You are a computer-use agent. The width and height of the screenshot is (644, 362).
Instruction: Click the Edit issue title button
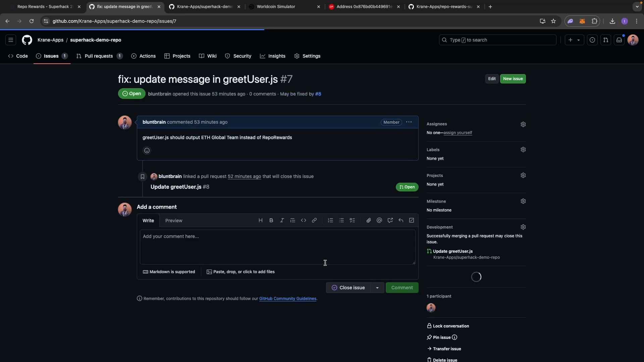(492, 79)
